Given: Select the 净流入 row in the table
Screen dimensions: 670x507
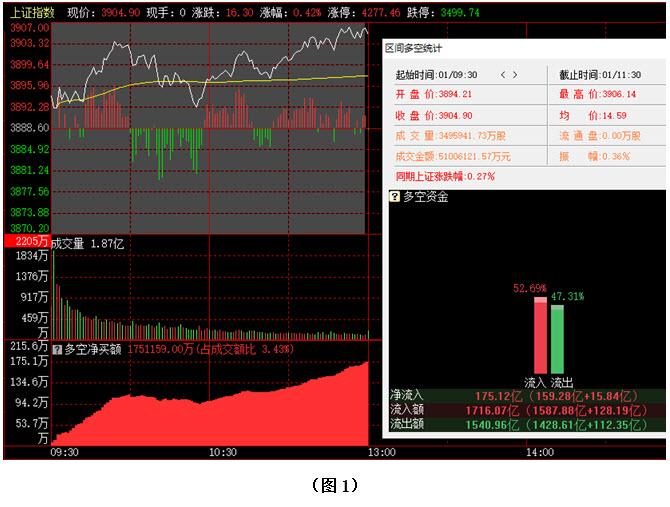Looking at the screenshot, I should tap(524, 395).
